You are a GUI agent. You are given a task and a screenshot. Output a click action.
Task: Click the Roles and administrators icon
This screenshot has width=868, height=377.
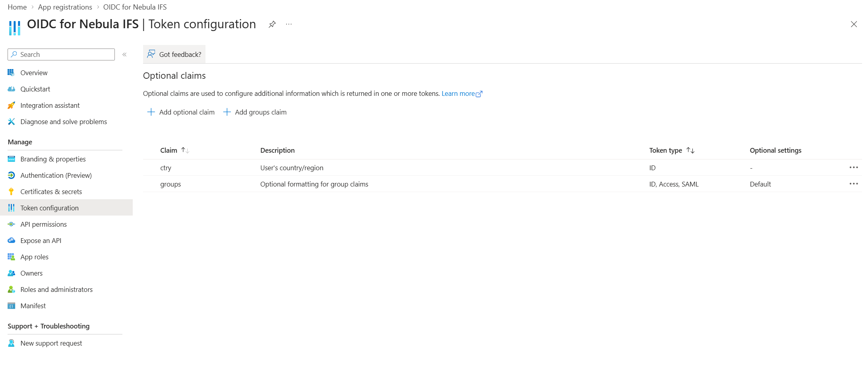[11, 290]
